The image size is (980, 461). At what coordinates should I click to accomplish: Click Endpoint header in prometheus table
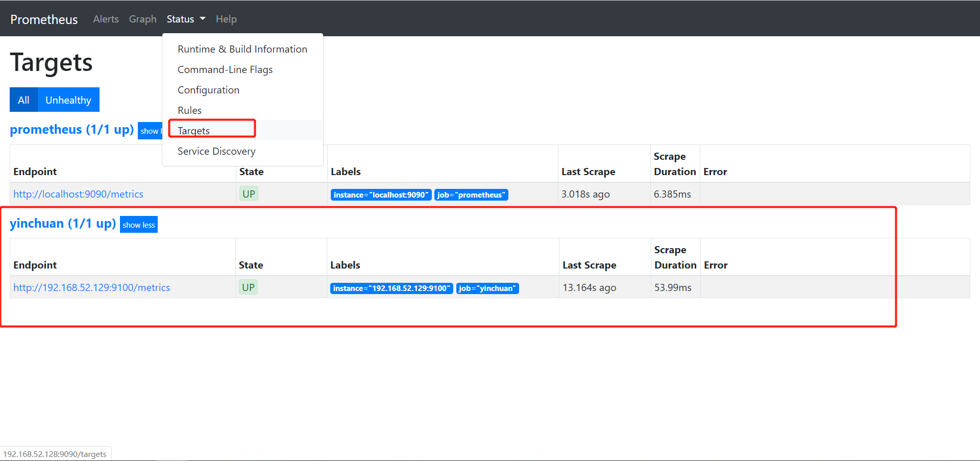tap(35, 172)
